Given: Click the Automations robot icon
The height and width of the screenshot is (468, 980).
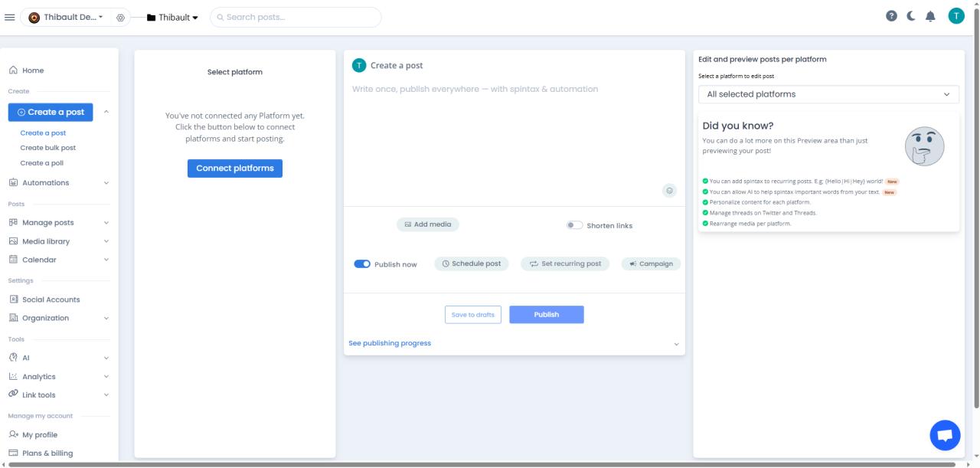Looking at the screenshot, I should tap(13, 182).
